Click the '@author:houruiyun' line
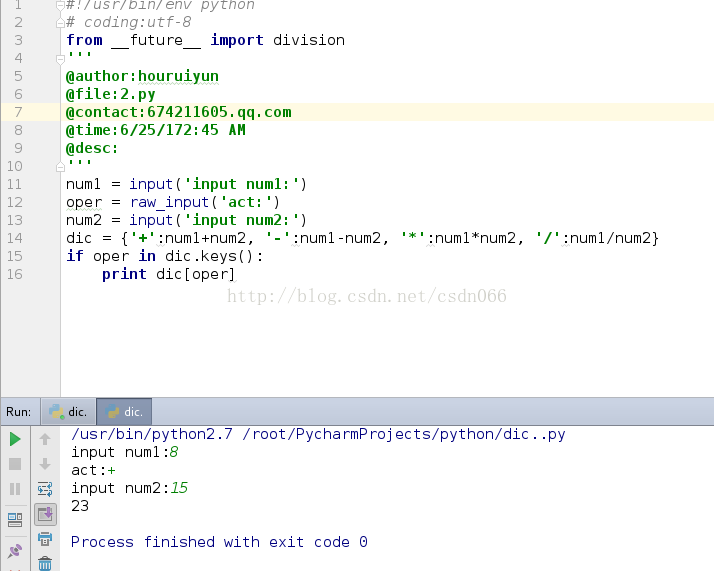The height and width of the screenshot is (571, 714). [x=142, y=76]
